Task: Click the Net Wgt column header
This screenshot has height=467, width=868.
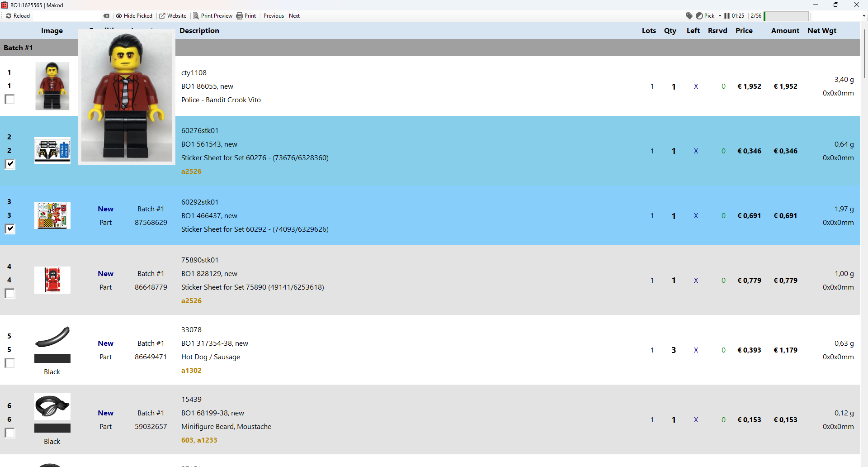Action: [x=822, y=31]
